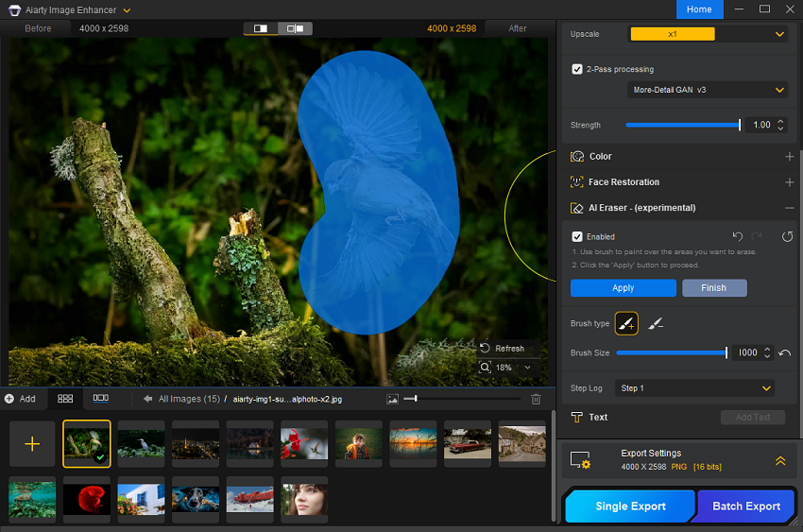Expand the Export Settings panel

click(x=780, y=460)
